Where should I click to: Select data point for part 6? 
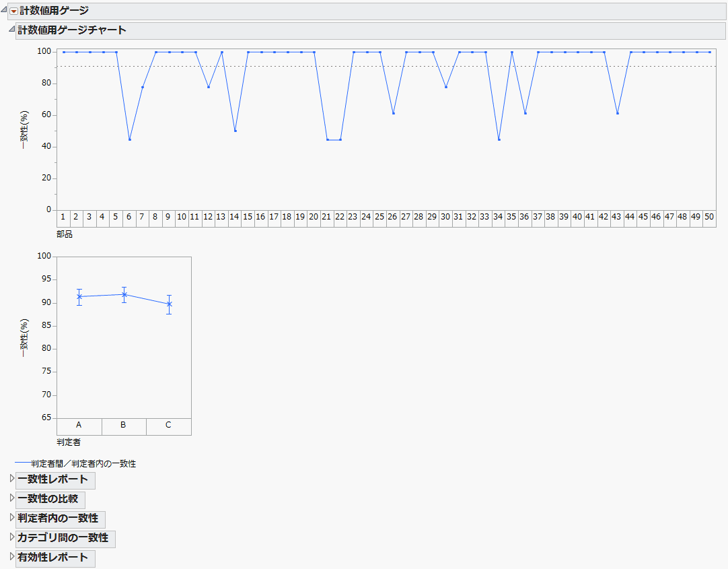point(130,139)
